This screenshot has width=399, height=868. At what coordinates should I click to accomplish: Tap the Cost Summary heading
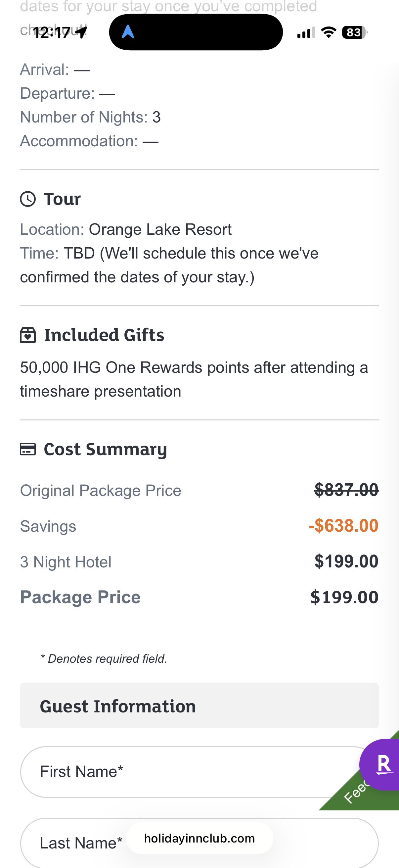tap(105, 449)
